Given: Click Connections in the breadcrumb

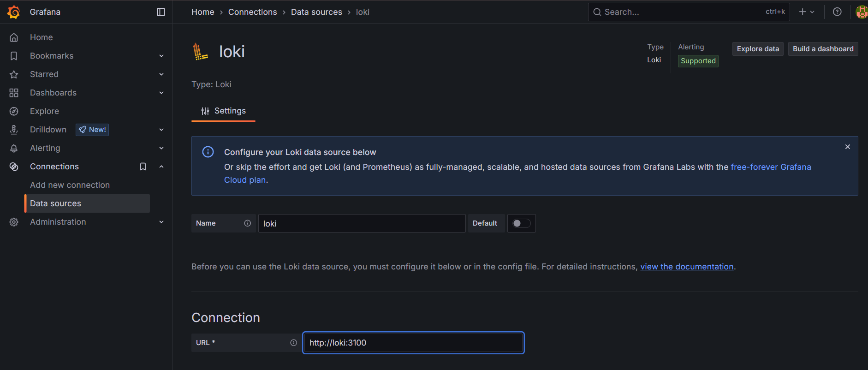Looking at the screenshot, I should point(253,12).
